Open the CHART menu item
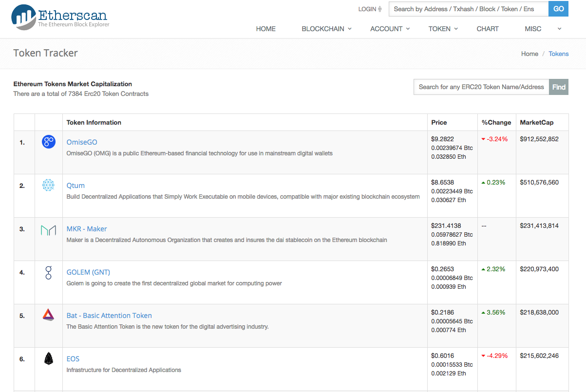This screenshot has width=586, height=392. [488, 29]
